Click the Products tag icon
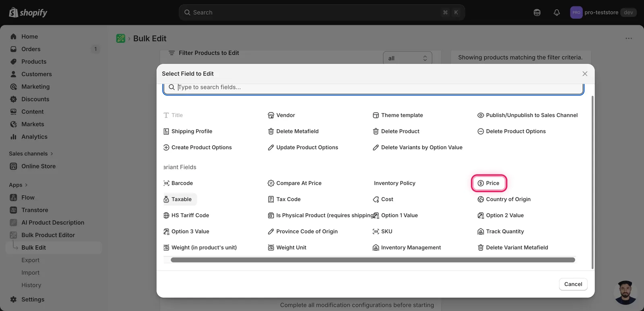 coord(13,62)
